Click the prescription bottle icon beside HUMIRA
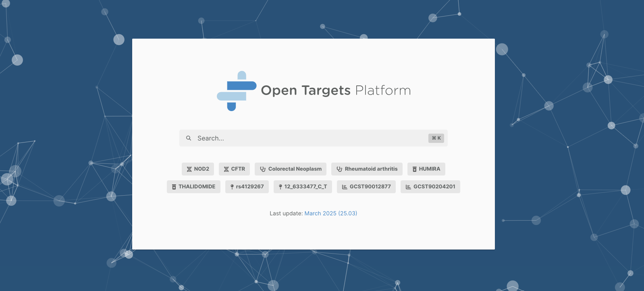 coord(414,169)
